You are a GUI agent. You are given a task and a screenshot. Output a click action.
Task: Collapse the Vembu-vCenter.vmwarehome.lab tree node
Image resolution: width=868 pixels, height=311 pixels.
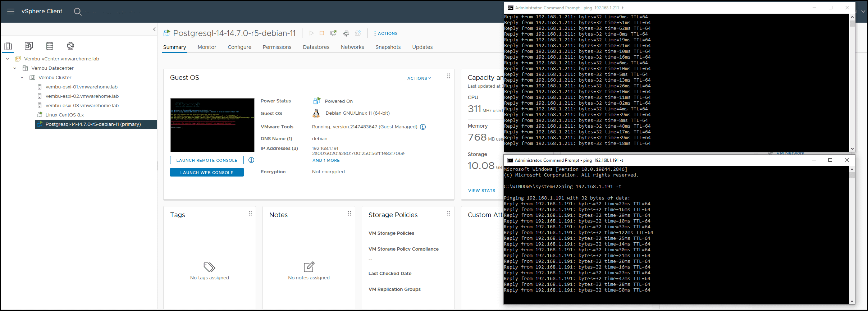(x=8, y=59)
